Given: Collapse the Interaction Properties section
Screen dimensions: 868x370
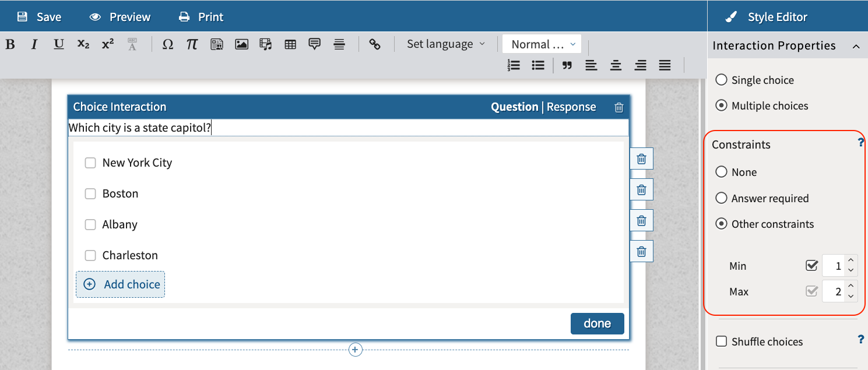Looking at the screenshot, I should click(856, 45).
